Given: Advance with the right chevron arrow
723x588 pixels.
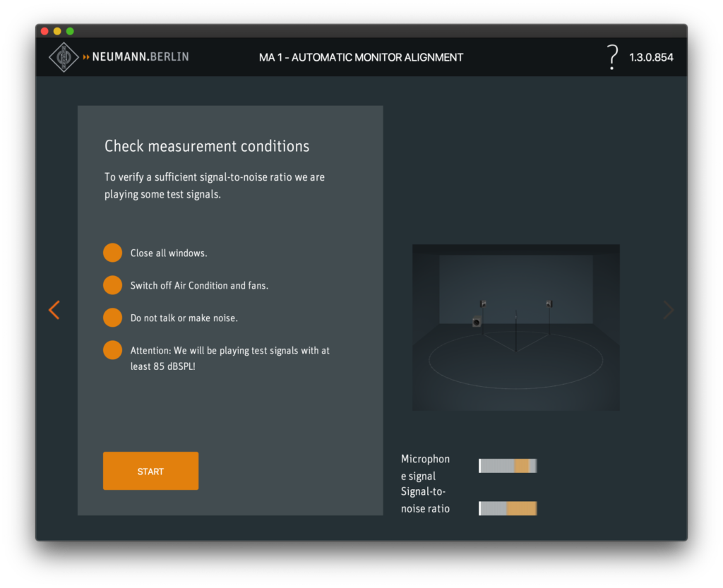Looking at the screenshot, I should (668, 310).
